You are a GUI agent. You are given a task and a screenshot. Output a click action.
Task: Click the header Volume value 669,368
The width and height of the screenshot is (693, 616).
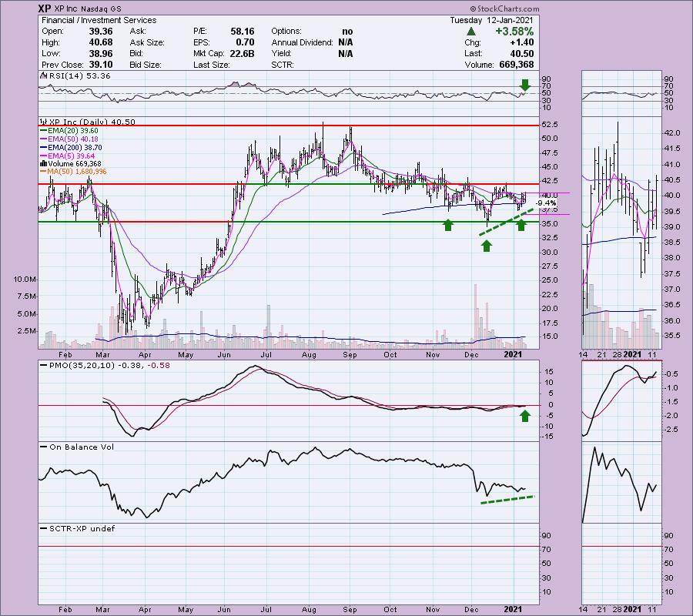coord(516,65)
